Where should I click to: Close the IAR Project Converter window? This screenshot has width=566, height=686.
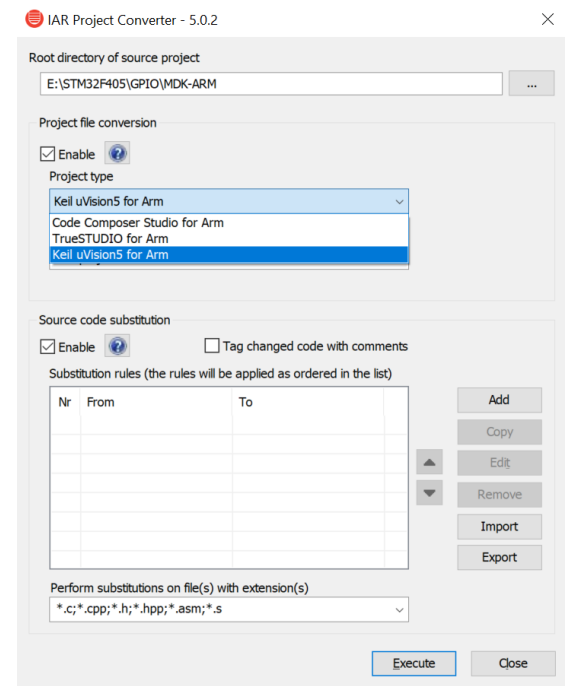(x=548, y=19)
